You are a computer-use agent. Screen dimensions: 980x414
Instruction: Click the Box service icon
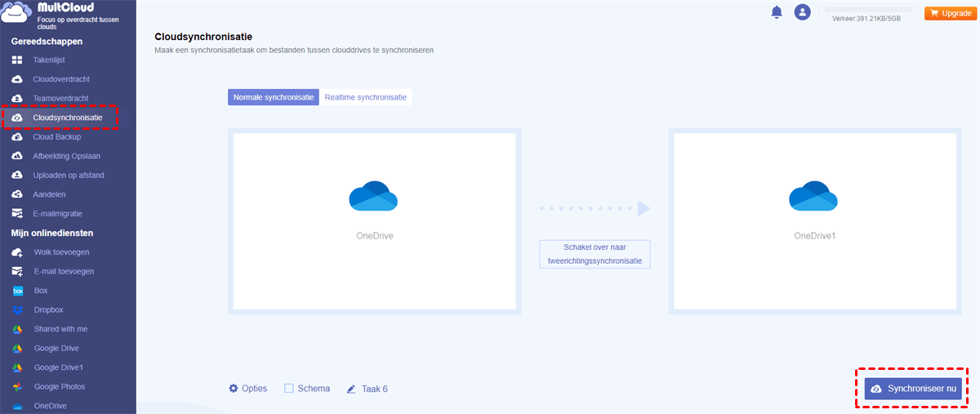[x=17, y=291]
